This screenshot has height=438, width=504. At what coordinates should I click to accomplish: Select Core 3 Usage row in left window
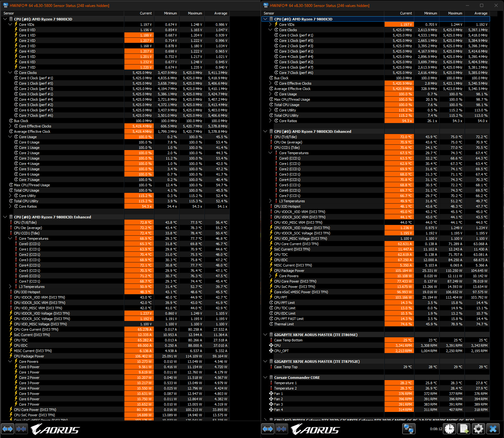116,158
